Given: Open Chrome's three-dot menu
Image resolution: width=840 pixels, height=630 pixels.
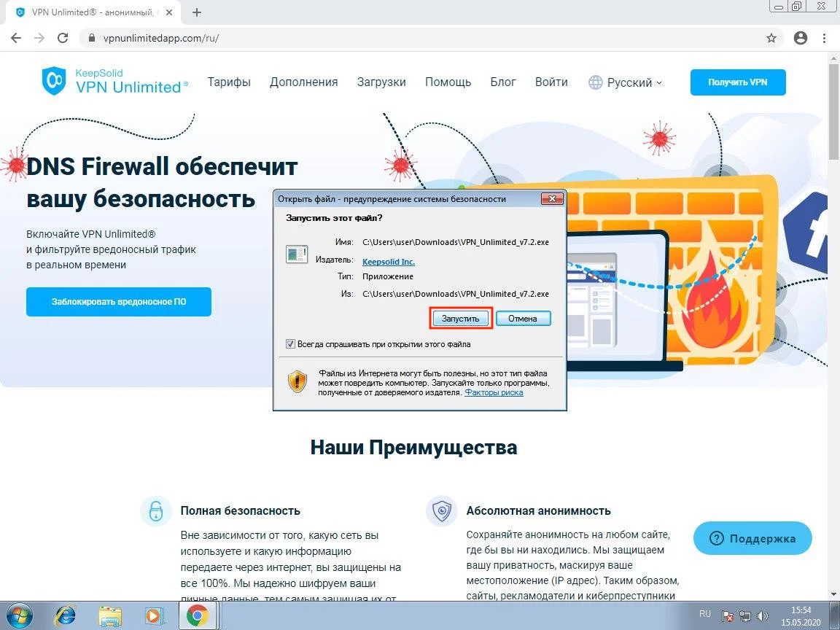Looking at the screenshot, I should [x=825, y=38].
